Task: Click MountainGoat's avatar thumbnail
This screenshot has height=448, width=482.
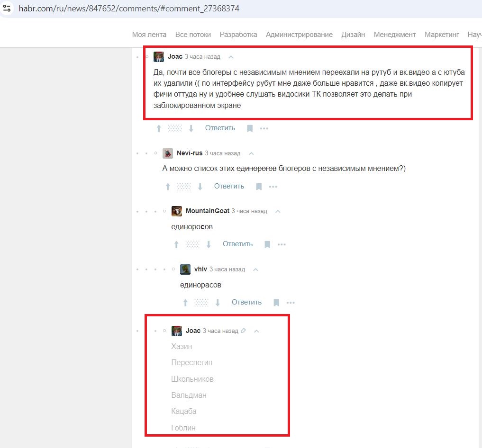Action: pyautogui.click(x=177, y=211)
